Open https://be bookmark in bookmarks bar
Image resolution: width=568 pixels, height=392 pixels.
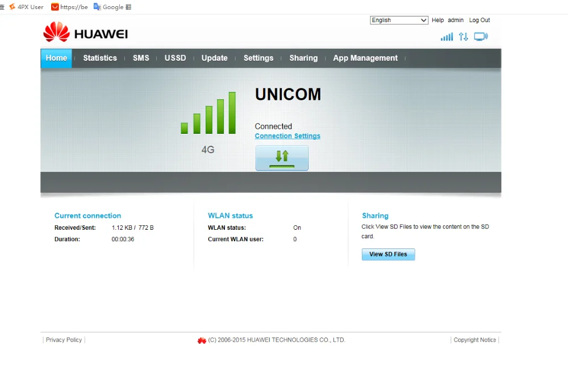[x=69, y=7]
